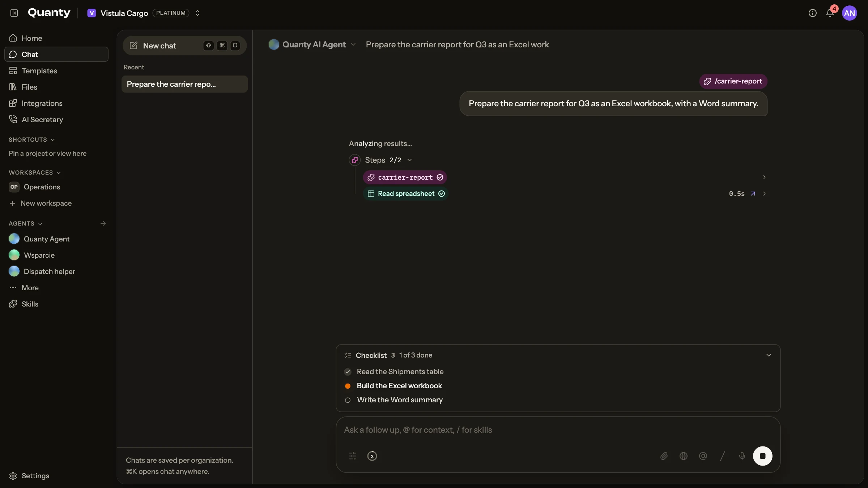The width and height of the screenshot is (868, 488).
Task: Toggle the Read the Shipments table item
Action: 348,372
